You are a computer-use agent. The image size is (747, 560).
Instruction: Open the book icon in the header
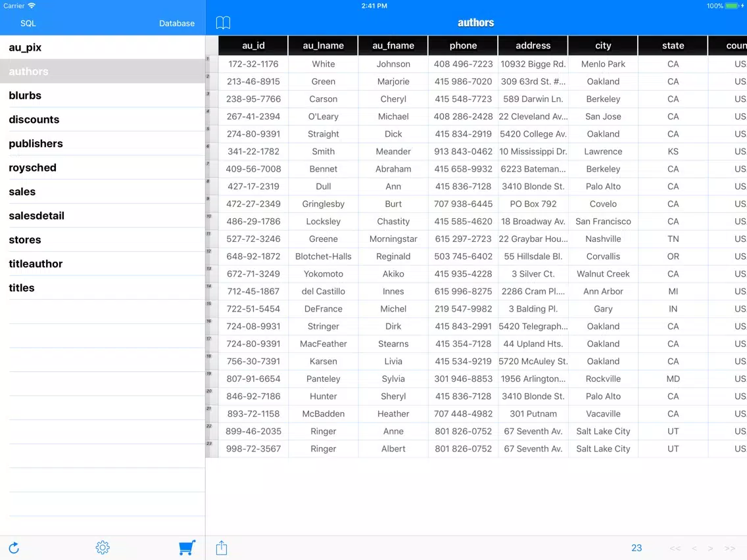[x=223, y=23]
